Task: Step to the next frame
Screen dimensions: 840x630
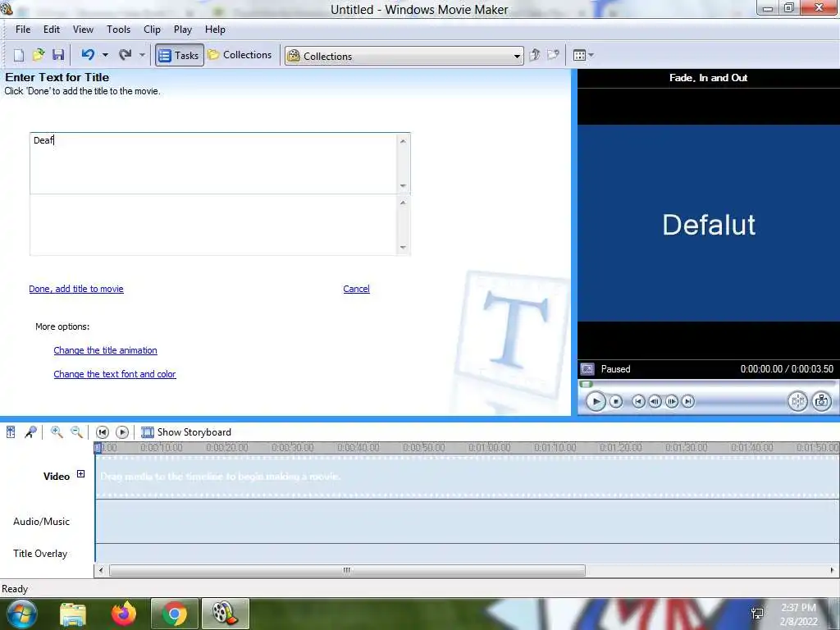Action: click(671, 401)
